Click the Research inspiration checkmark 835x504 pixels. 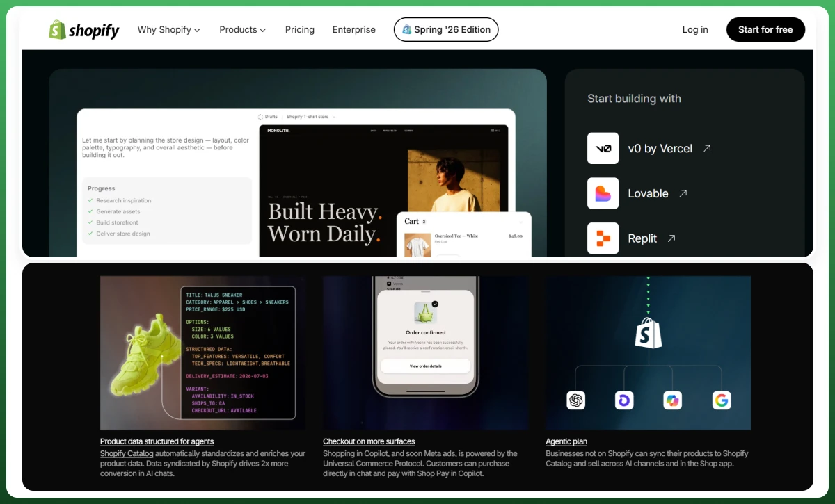point(90,200)
